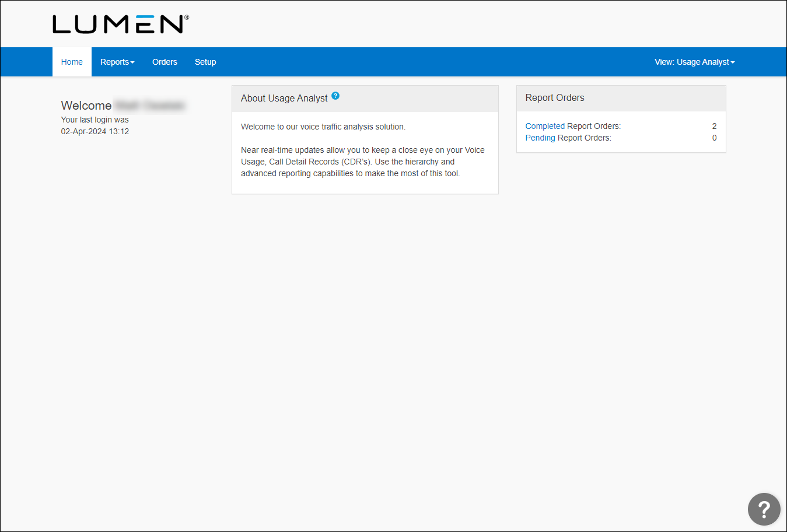Expand the View: Usage Analyst dropdown
This screenshot has height=532, width=787.
tap(694, 62)
